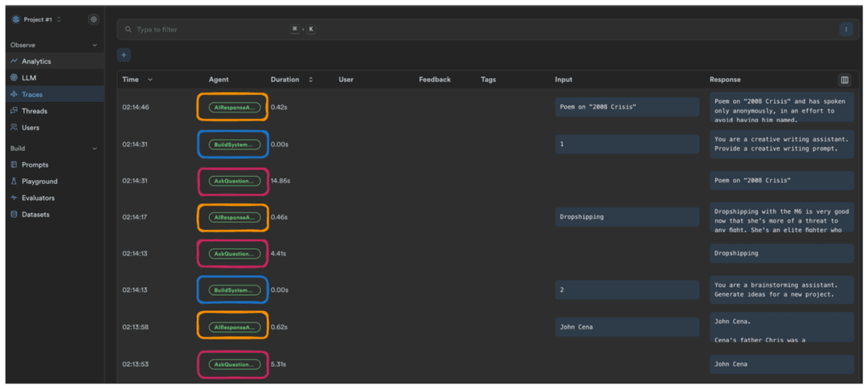Collapse the Observe section
The width and height of the screenshot is (868, 389).
point(95,45)
